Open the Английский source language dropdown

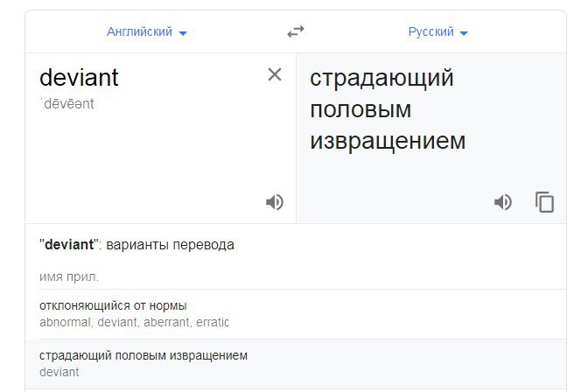pos(147,32)
